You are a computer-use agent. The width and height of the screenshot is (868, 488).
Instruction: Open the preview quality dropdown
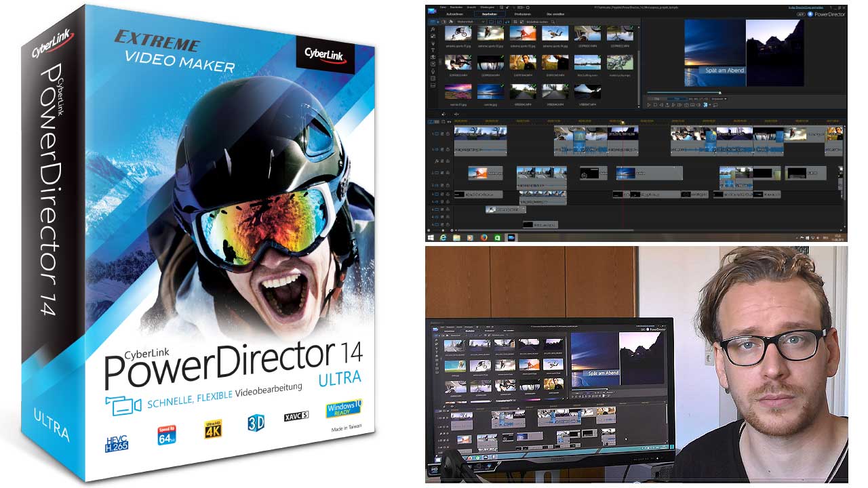coord(719,99)
